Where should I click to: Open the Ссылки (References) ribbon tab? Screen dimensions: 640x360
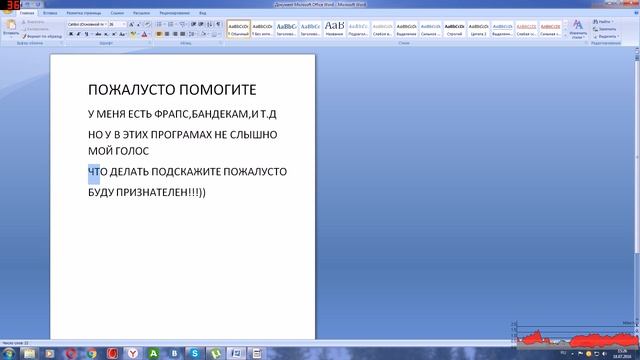pos(117,13)
